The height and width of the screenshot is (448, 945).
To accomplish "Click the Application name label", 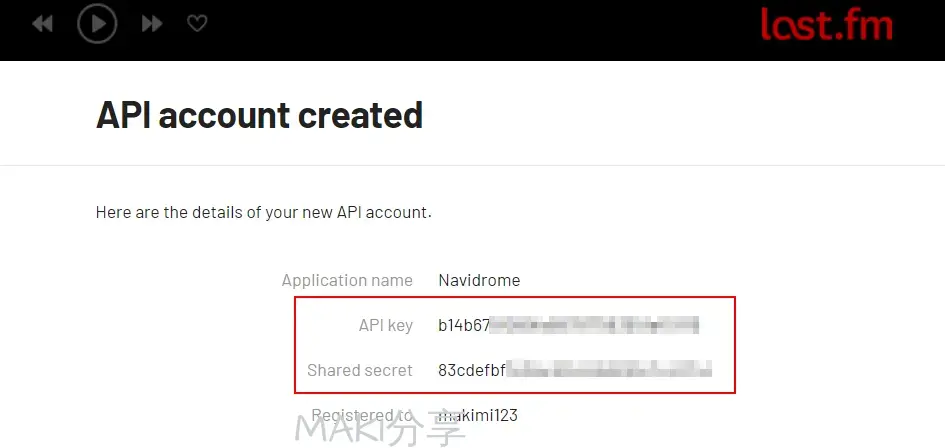I will pyautogui.click(x=347, y=280).
